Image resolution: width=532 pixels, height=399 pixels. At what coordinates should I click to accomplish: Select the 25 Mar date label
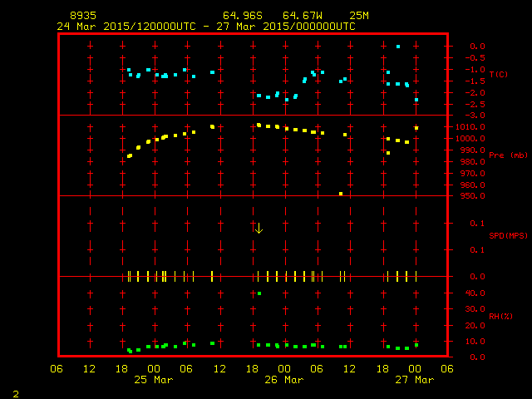(x=154, y=380)
